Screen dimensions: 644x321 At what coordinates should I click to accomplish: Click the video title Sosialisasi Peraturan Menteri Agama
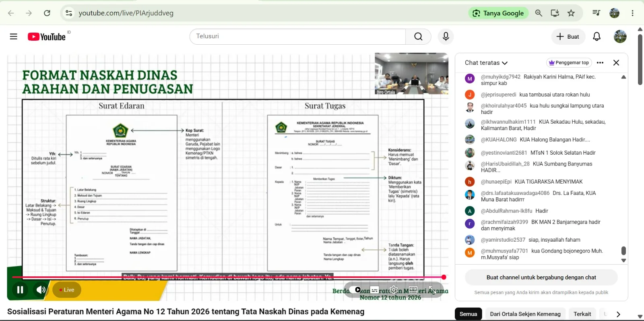(186, 312)
